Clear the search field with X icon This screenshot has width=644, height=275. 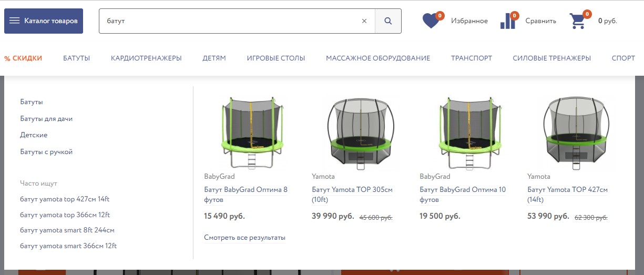364,21
